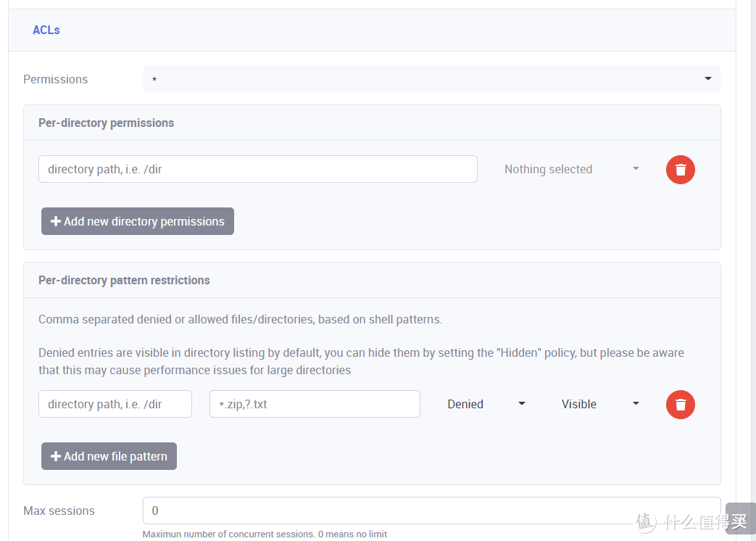The width and height of the screenshot is (756, 541).
Task: Click the ACLs section header
Action: click(x=46, y=30)
